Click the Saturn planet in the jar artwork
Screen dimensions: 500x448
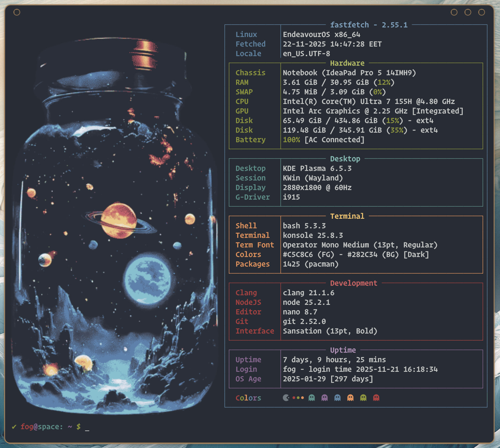point(119,220)
